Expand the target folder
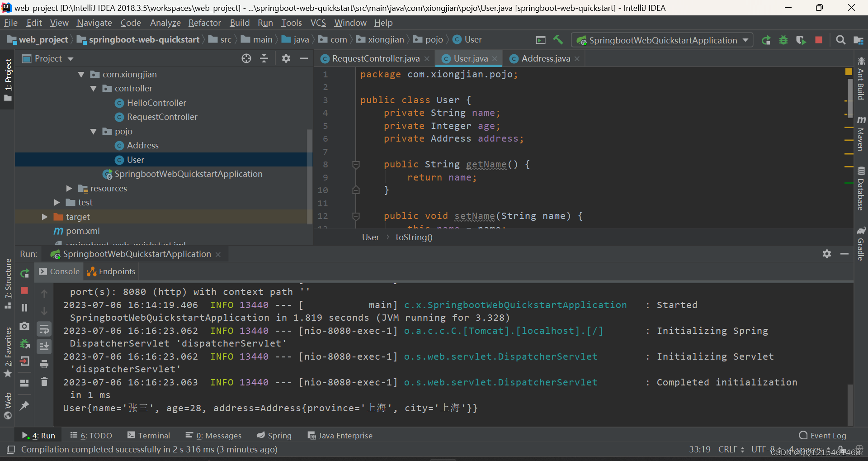This screenshot has height=461, width=868. pyautogui.click(x=45, y=217)
